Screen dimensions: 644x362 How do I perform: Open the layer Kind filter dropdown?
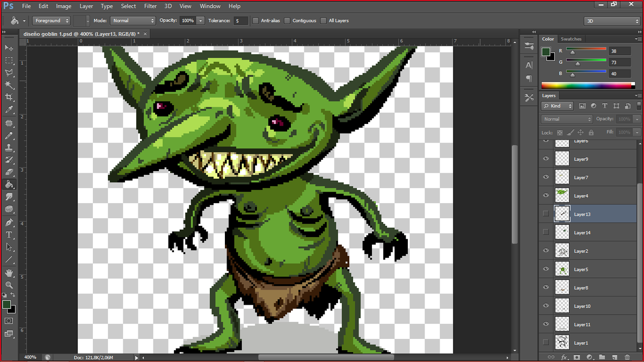[x=558, y=106]
